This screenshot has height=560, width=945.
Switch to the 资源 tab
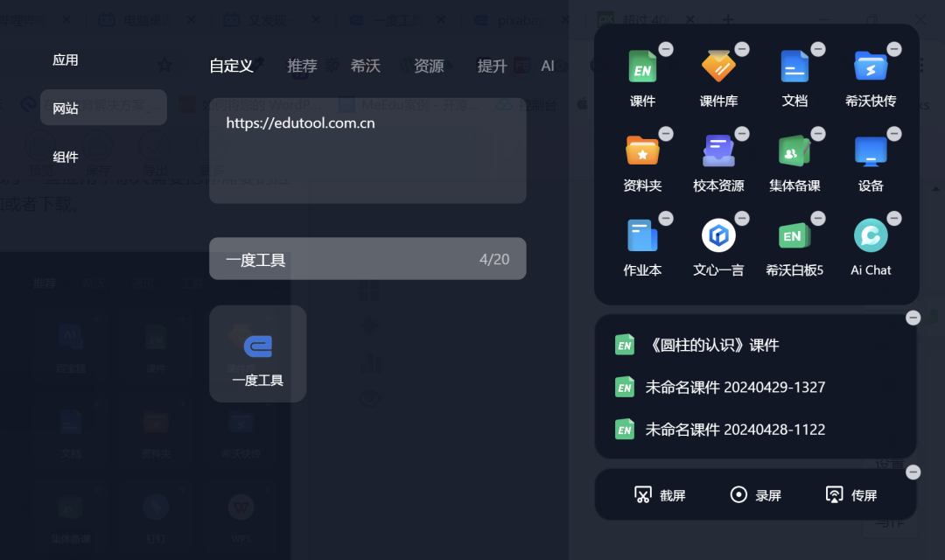tap(429, 66)
